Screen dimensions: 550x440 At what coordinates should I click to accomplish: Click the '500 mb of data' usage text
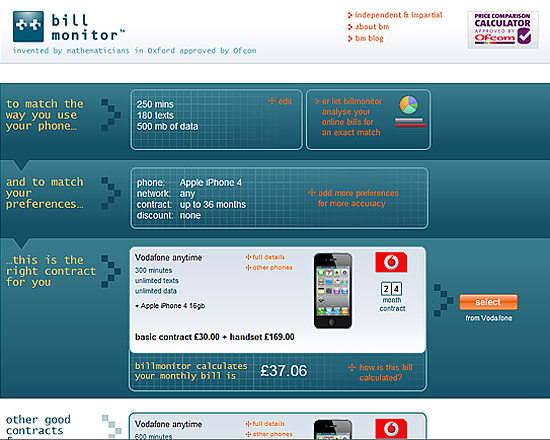pyautogui.click(x=167, y=126)
